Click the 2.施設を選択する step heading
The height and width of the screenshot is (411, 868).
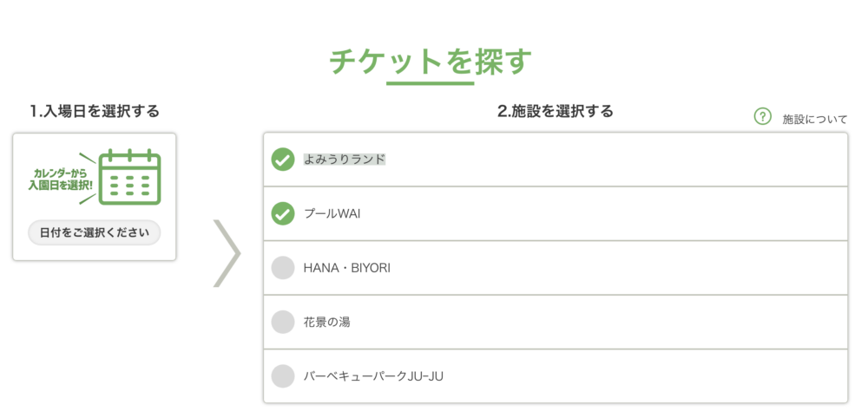pyautogui.click(x=556, y=111)
